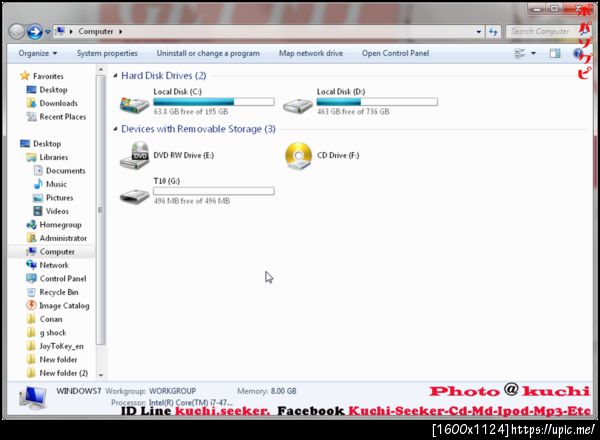Click the Pictures library icon
This screenshot has height=440, width=600.
[x=38, y=198]
